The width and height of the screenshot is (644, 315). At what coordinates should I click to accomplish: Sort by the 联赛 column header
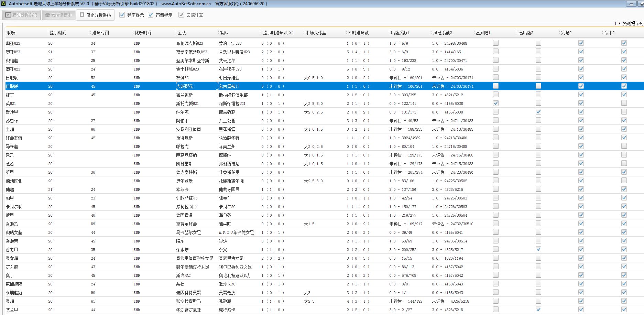point(11,33)
